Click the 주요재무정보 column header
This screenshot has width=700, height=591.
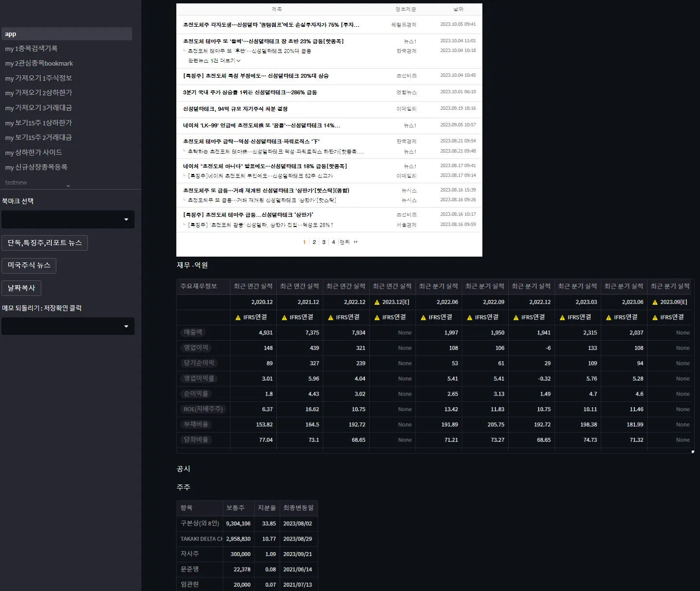[203, 286]
